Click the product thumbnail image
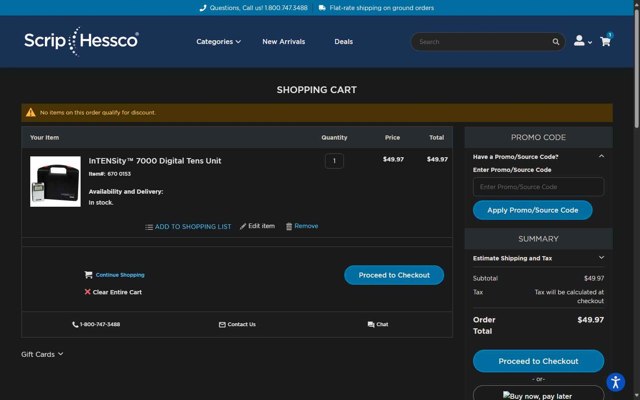Screen dimensions: 640x400 coord(55,182)
